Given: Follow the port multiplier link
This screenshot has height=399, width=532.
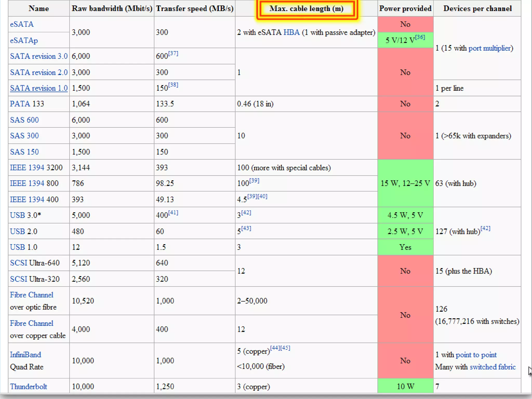Looking at the screenshot, I should [489, 48].
